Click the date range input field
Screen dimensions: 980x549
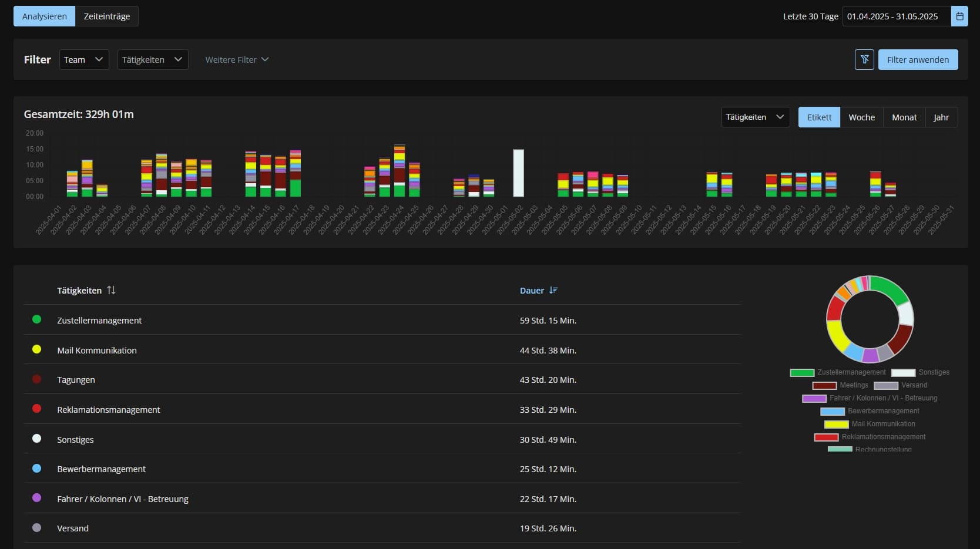point(897,16)
